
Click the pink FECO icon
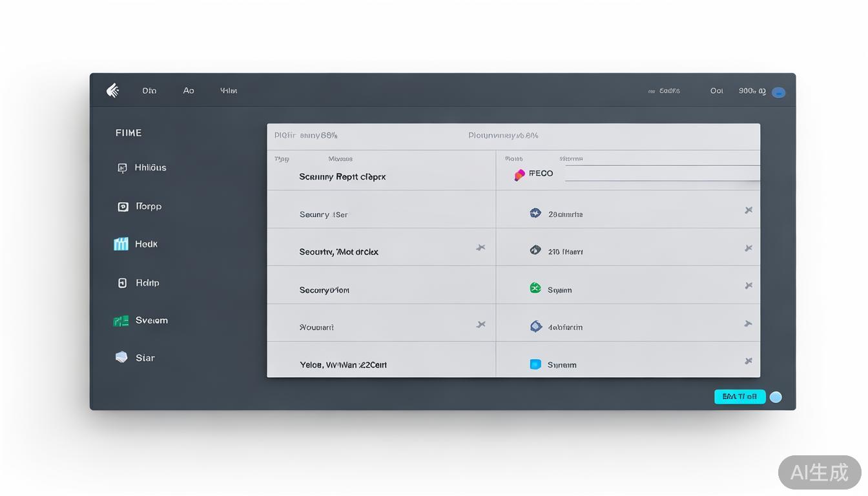pyautogui.click(x=519, y=174)
